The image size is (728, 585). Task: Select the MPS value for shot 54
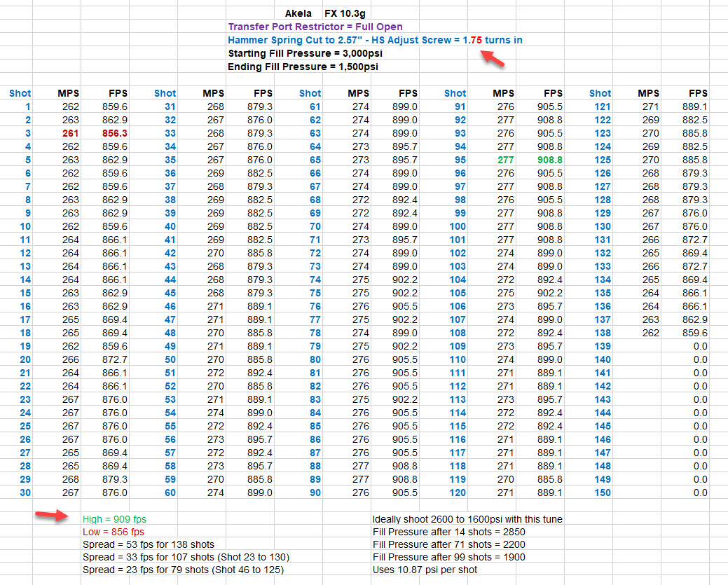tap(215, 413)
